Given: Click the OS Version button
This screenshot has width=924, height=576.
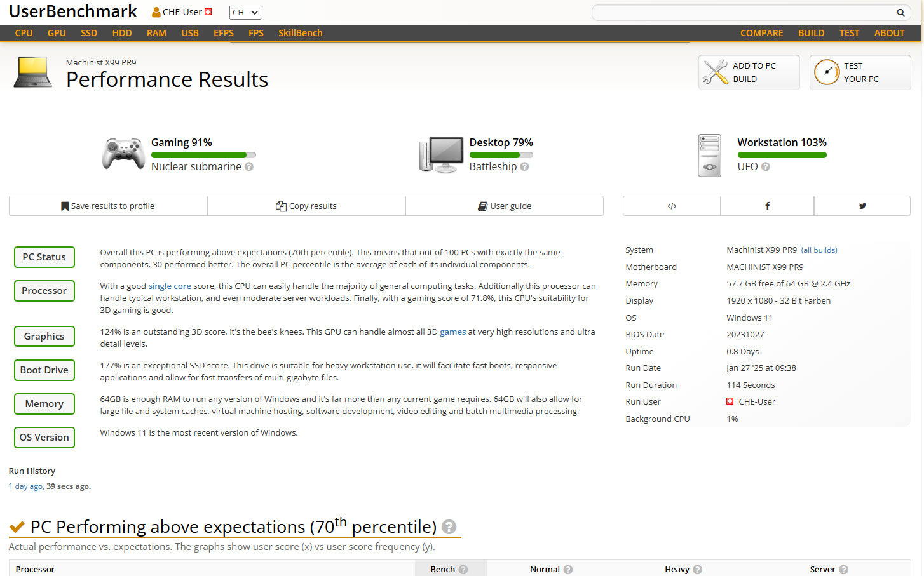Looking at the screenshot, I should coord(44,438).
